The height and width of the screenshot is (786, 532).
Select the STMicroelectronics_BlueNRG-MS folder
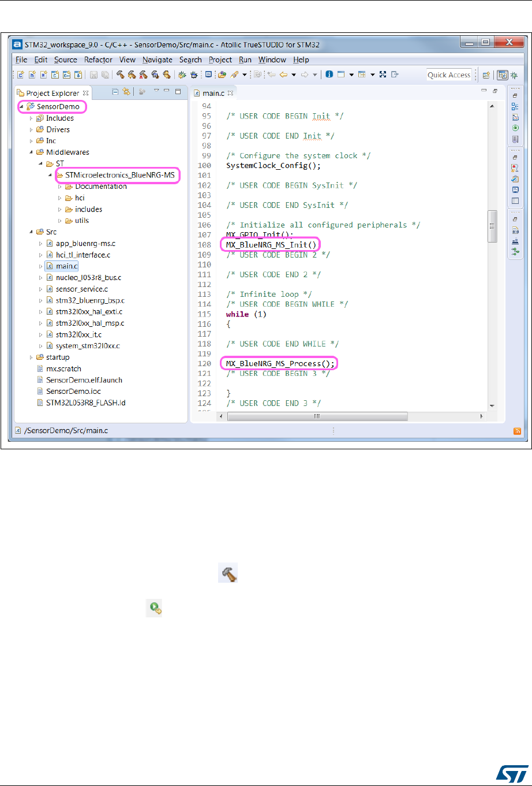point(118,175)
